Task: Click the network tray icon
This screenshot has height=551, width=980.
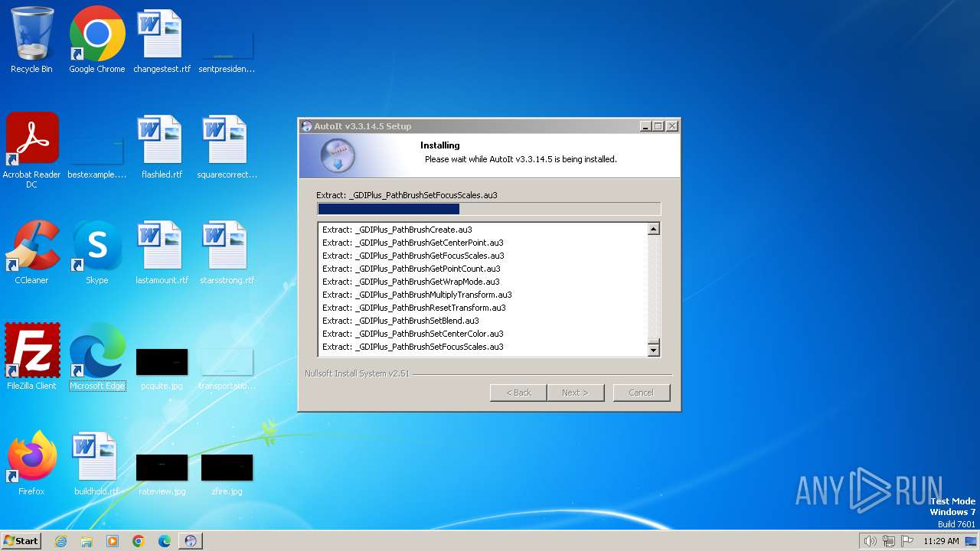Action: point(889,541)
